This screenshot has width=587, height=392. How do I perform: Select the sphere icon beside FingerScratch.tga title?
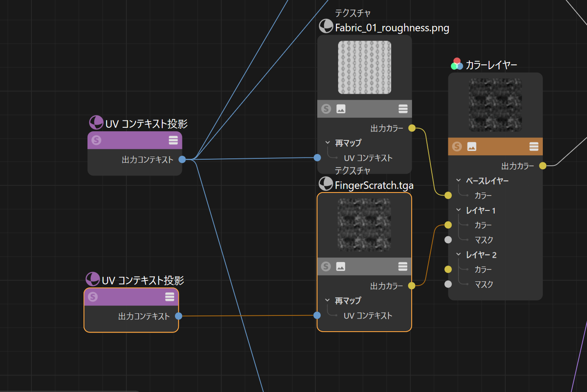pyautogui.click(x=325, y=184)
